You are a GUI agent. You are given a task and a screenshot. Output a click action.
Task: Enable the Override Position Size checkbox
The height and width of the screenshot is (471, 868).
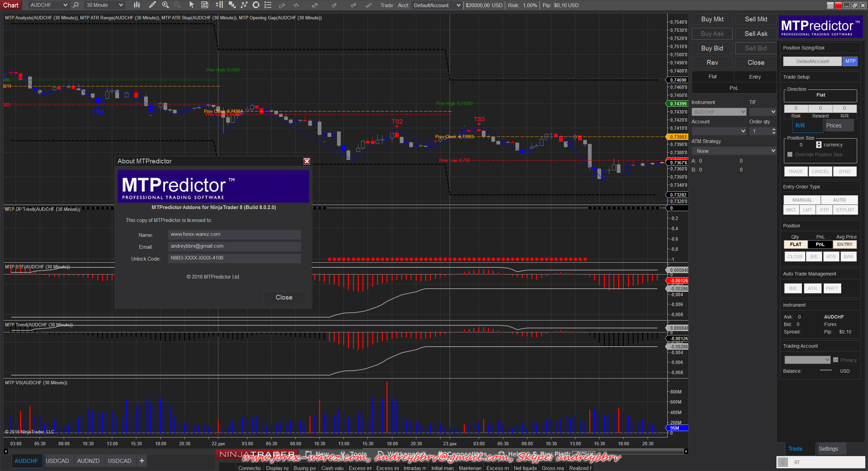click(x=790, y=155)
